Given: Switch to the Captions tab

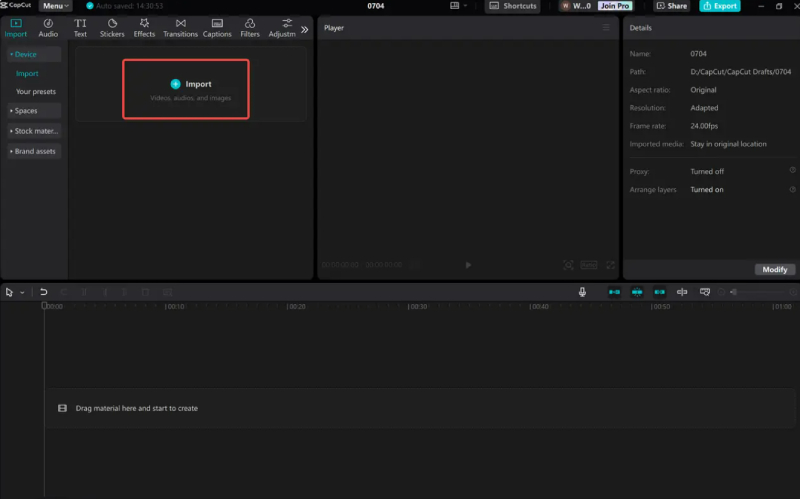Looking at the screenshot, I should coord(217,27).
